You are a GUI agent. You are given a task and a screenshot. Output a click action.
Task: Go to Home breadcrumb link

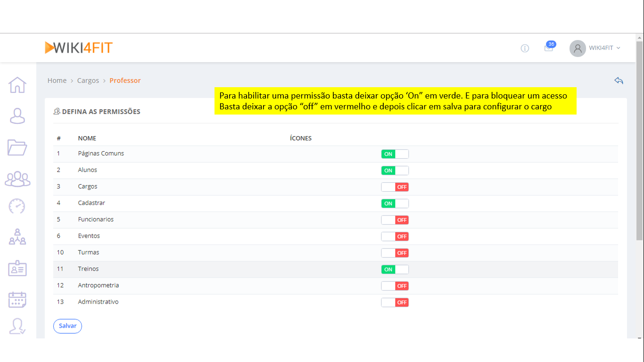57,81
